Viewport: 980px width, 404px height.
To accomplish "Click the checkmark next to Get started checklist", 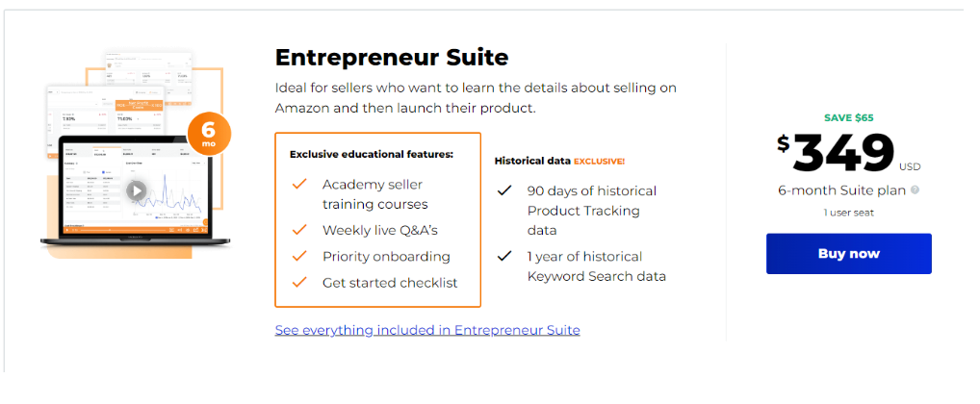I will click(300, 282).
